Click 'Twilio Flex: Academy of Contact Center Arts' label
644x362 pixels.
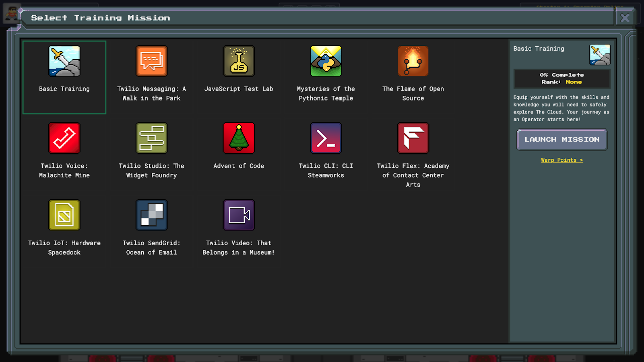coord(413,175)
